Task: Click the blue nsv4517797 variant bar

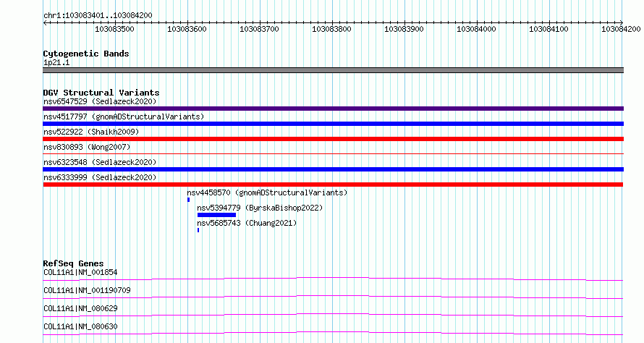Action: tap(333, 124)
